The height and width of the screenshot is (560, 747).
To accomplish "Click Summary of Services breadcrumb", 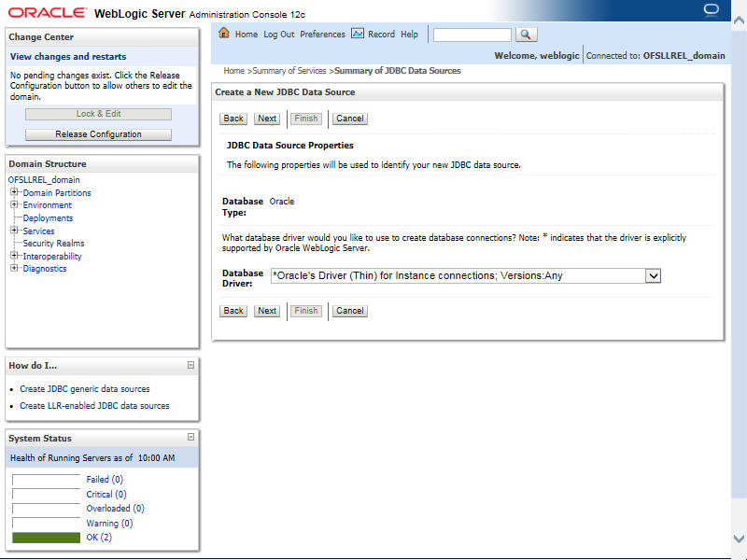I will pyautogui.click(x=289, y=71).
